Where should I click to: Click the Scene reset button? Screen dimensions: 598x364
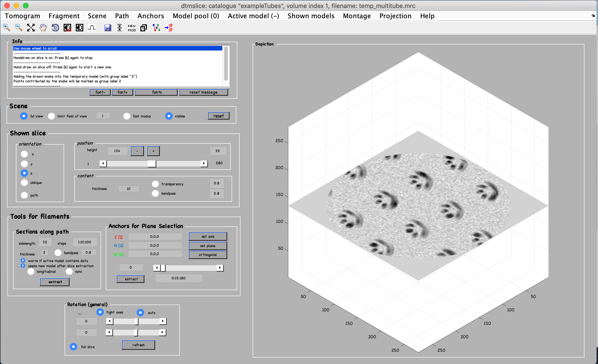point(219,116)
